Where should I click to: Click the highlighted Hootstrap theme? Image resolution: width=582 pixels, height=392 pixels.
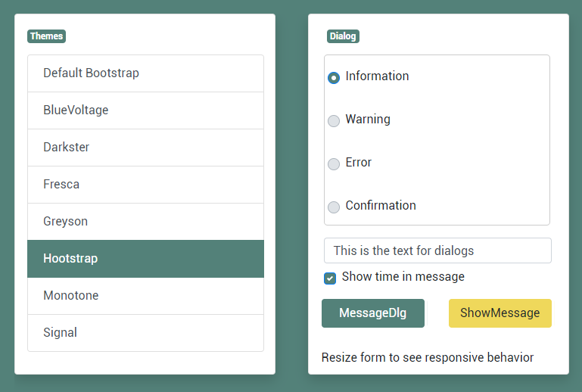click(145, 259)
